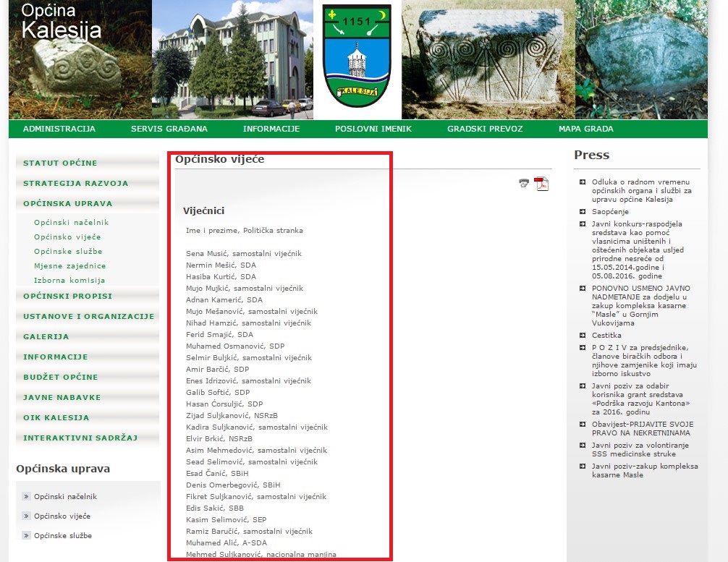This screenshot has height=562, width=728.
Task: Expand OPĆINSKA UPRAVA sidebar section
Action: [67, 204]
